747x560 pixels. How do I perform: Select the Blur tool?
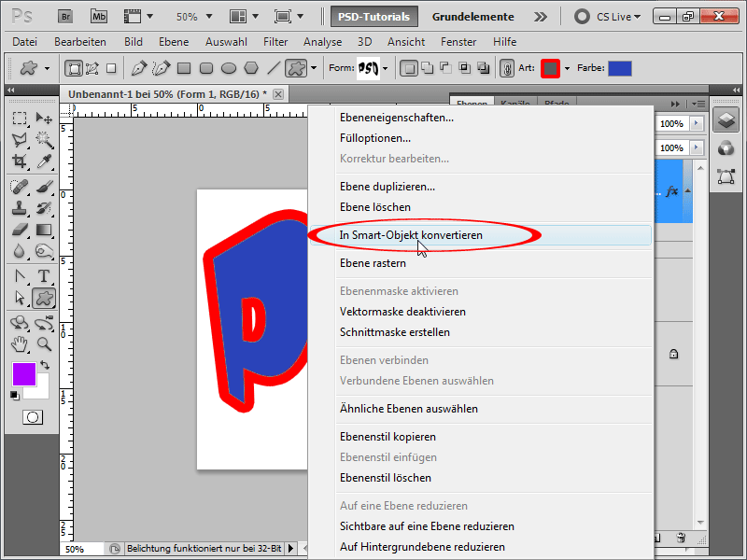point(20,251)
